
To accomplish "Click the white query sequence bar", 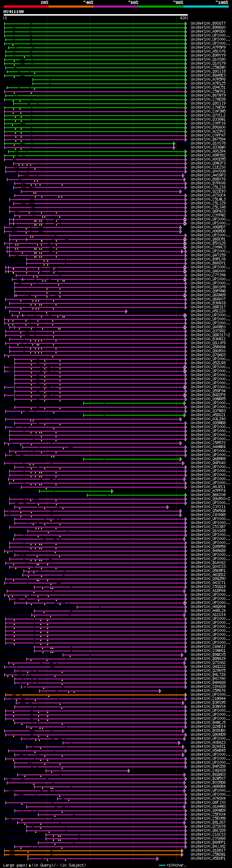I will coord(96,15).
